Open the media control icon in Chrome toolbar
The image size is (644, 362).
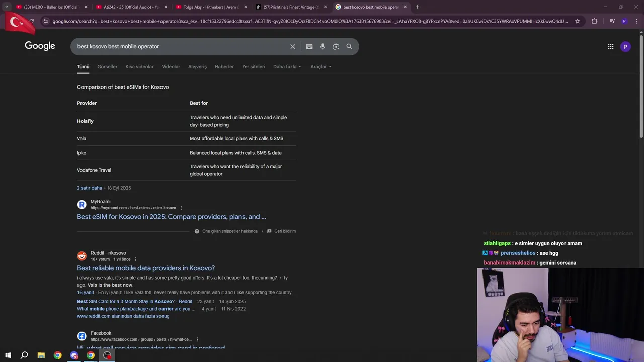coord(612,21)
